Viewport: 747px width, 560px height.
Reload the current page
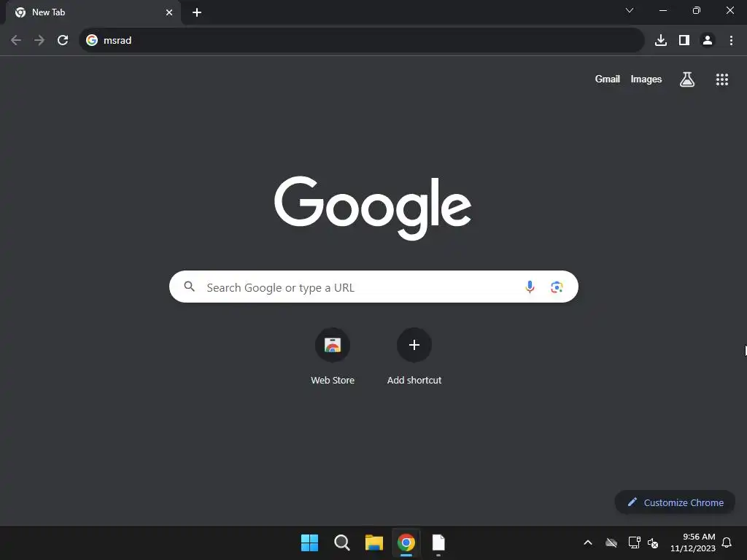[63, 41]
